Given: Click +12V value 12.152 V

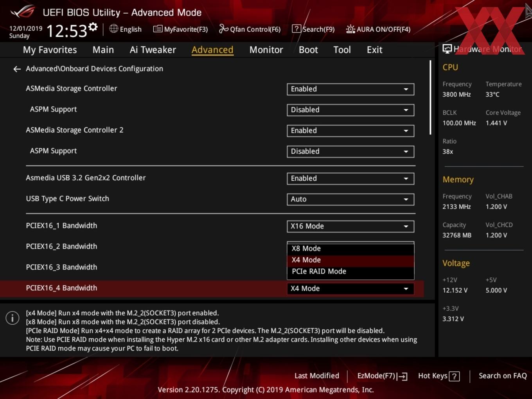Looking at the screenshot, I should point(455,291).
